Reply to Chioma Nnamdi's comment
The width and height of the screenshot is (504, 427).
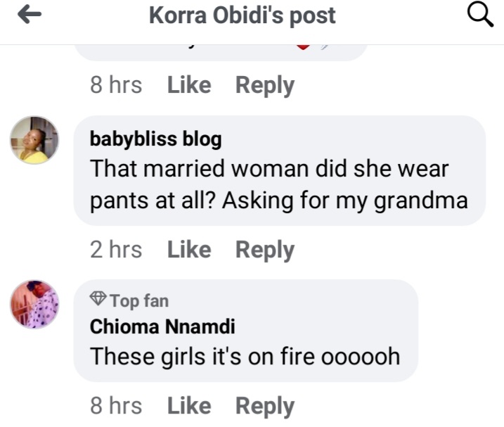(264, 406)
